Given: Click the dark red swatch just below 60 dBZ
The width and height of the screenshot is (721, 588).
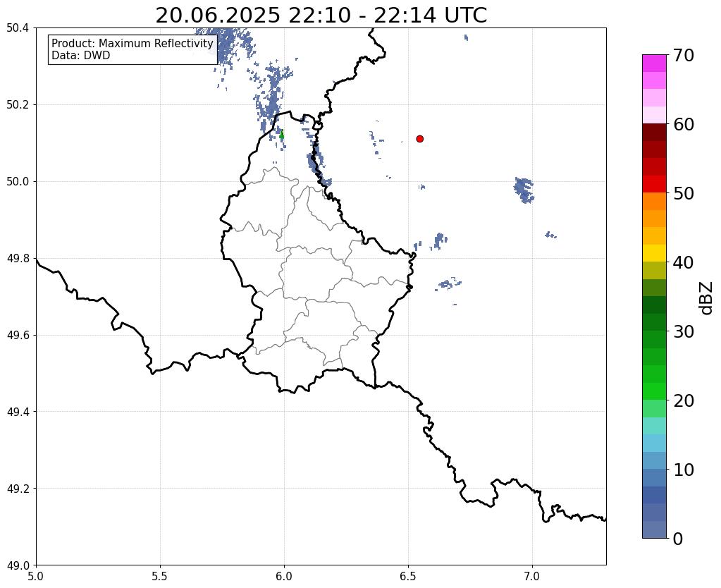Looking at the screenshot, I should [654, 133].
